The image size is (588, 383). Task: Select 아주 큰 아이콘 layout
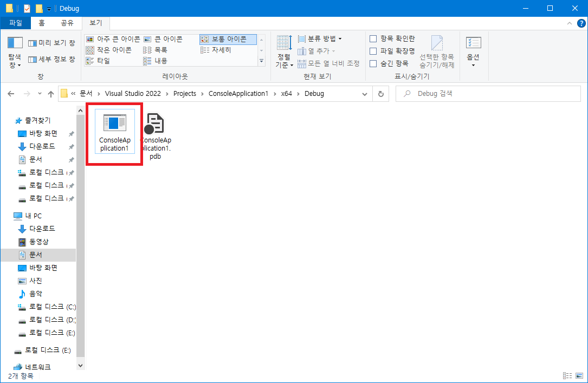[x=113, y=39]
